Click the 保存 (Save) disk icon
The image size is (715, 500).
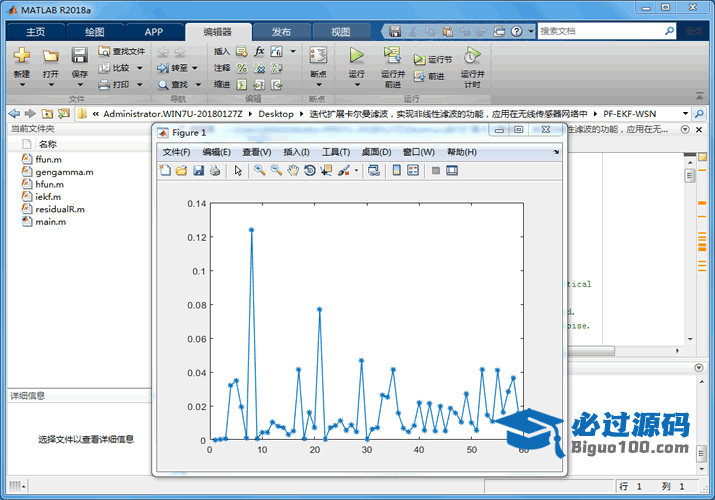click(79, 56)
